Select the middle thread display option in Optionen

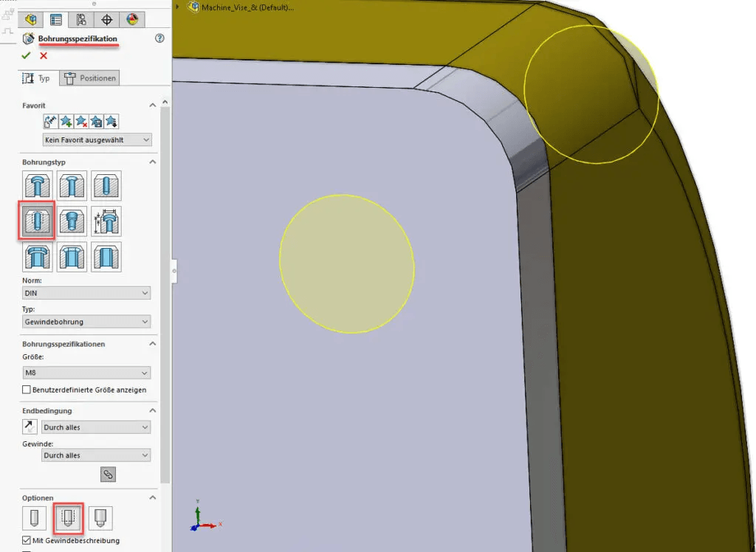click(x=69, y=518)
